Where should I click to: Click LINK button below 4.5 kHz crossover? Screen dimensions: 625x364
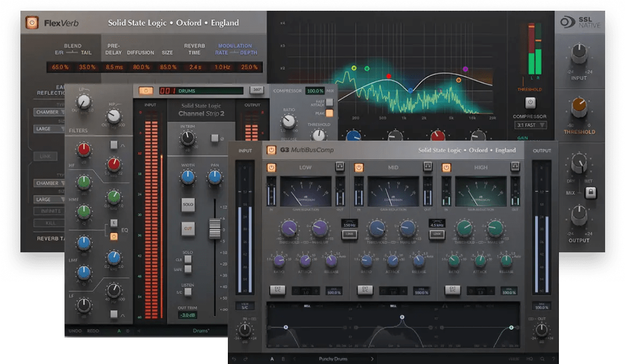click(x=437, y=234)
